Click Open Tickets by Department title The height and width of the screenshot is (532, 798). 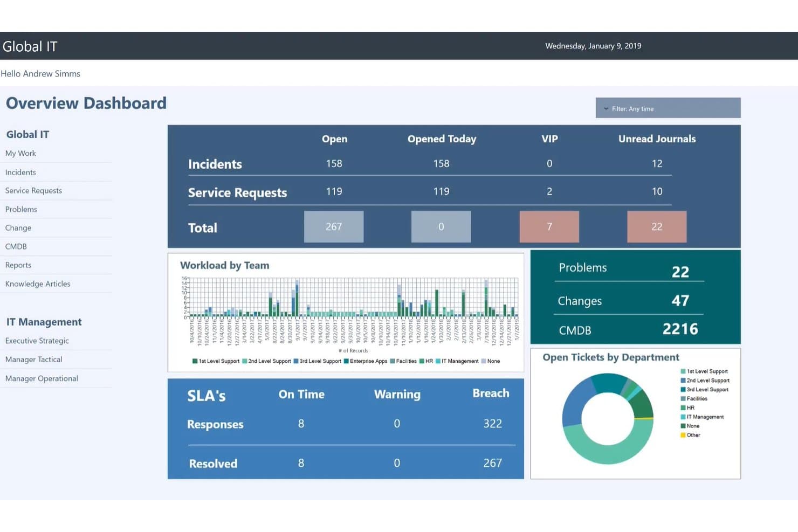pyautogui.click(x=611, y=357)
